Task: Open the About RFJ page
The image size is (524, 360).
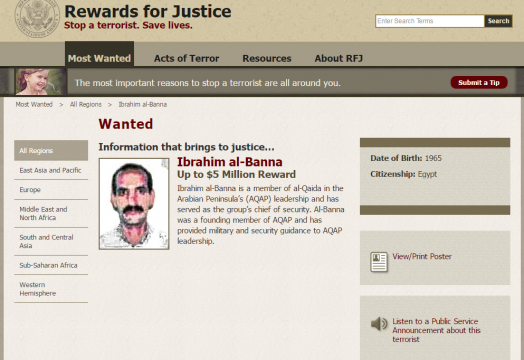Action: click(339, 58)
